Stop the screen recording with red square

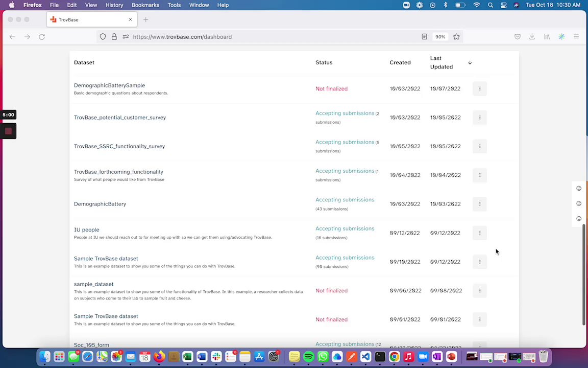pos(8,131)
